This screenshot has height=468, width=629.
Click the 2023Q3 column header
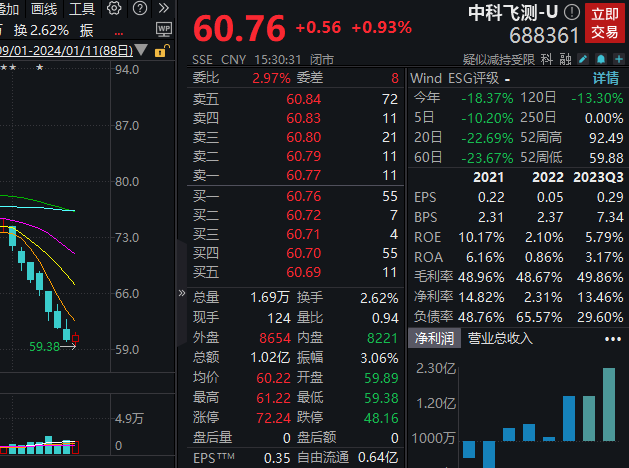[598, 177]
